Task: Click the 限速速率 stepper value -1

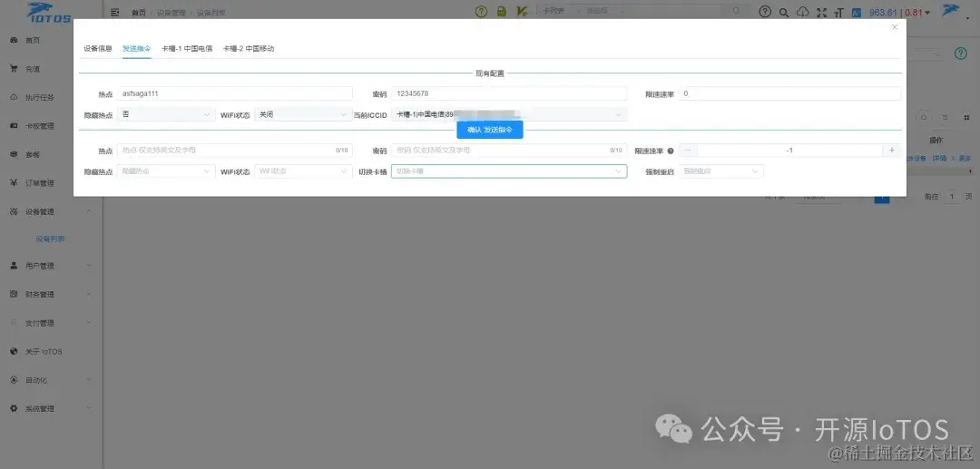Action: coord(790,151)
